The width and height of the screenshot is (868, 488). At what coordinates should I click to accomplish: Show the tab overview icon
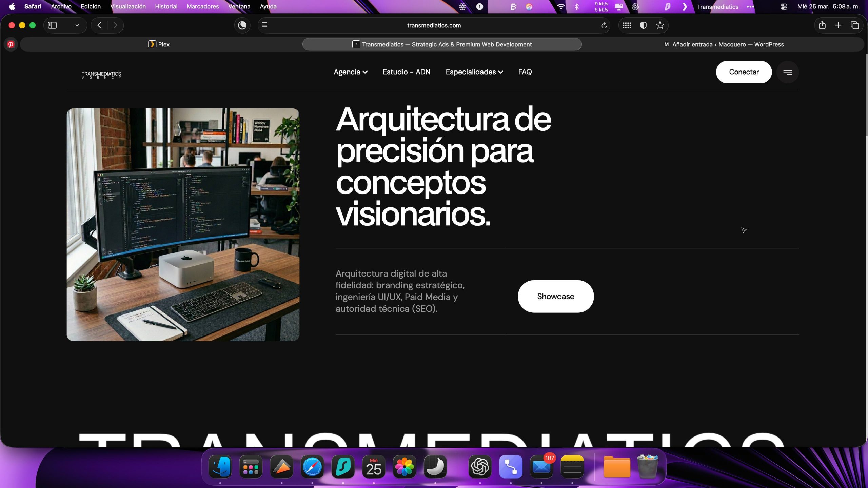855,25
